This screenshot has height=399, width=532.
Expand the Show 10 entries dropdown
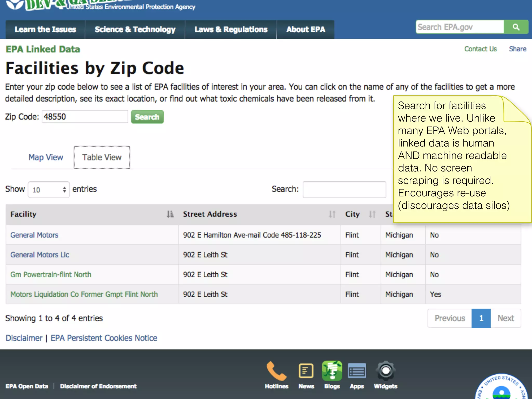pyautogui.click(x=49, y=190)
